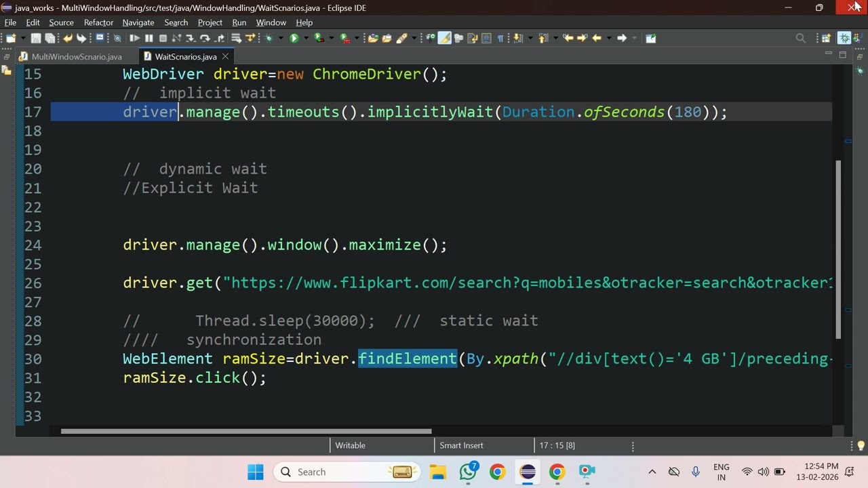
Task: Click the Step Into icon
Action: pos(190,38)
